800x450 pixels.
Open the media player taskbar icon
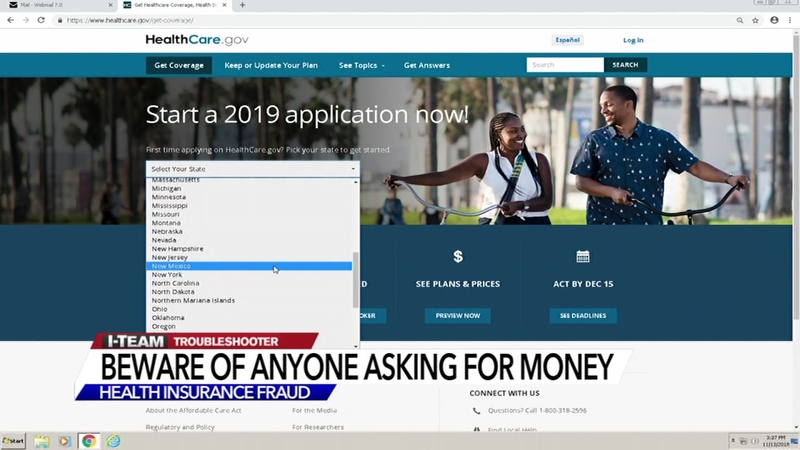click(64, 441)
